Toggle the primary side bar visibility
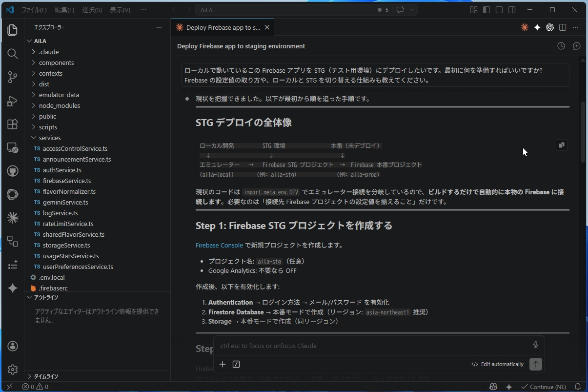 (487, 10)
